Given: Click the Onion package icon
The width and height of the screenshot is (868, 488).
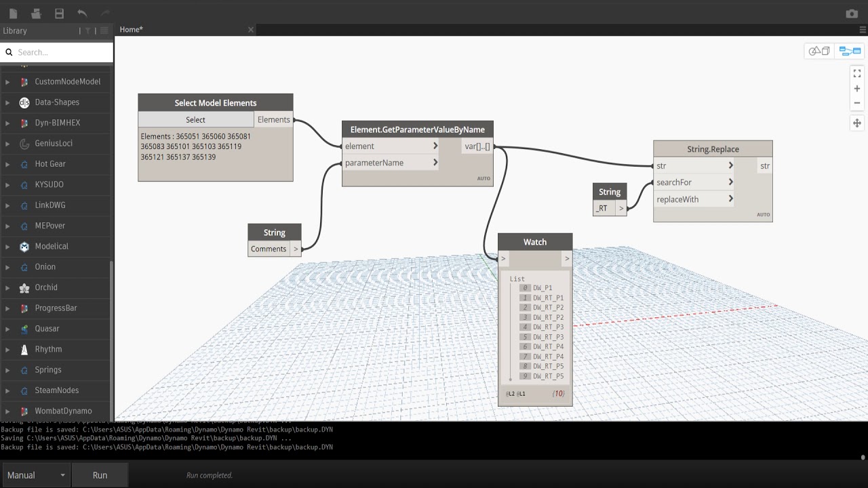Looking at the screenshot, I should point(24,267).
